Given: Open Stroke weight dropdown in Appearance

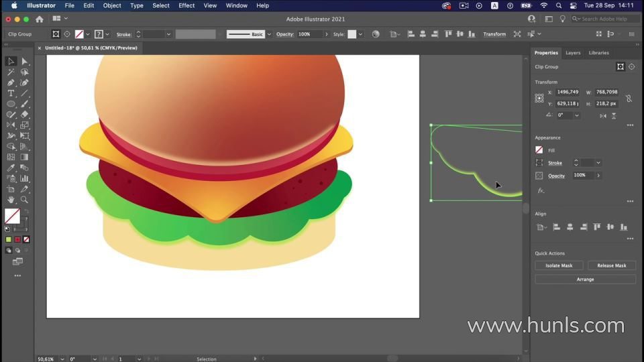Looking at the screenshot, I should [x=598, y=163].
